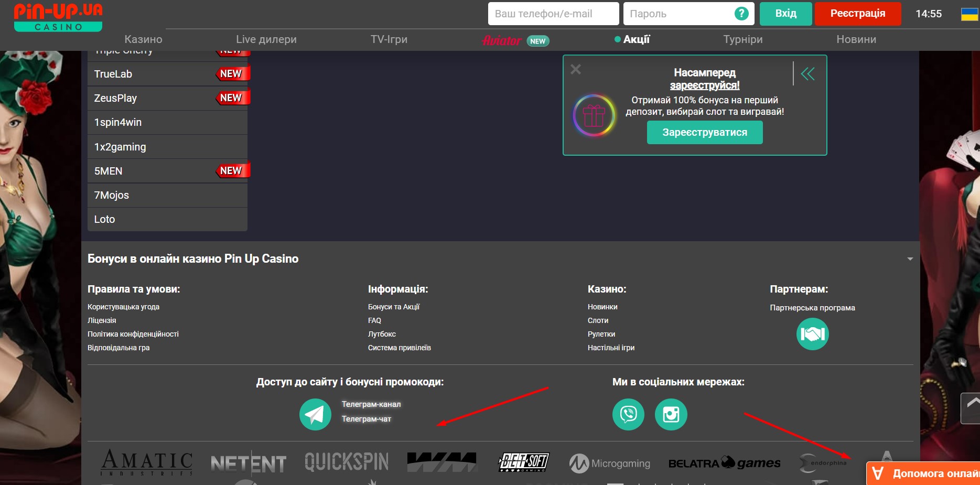This screenshot has width=980, height=485.
Task: Open the Система привілеїв link
Action: click(x=400, y=348)
